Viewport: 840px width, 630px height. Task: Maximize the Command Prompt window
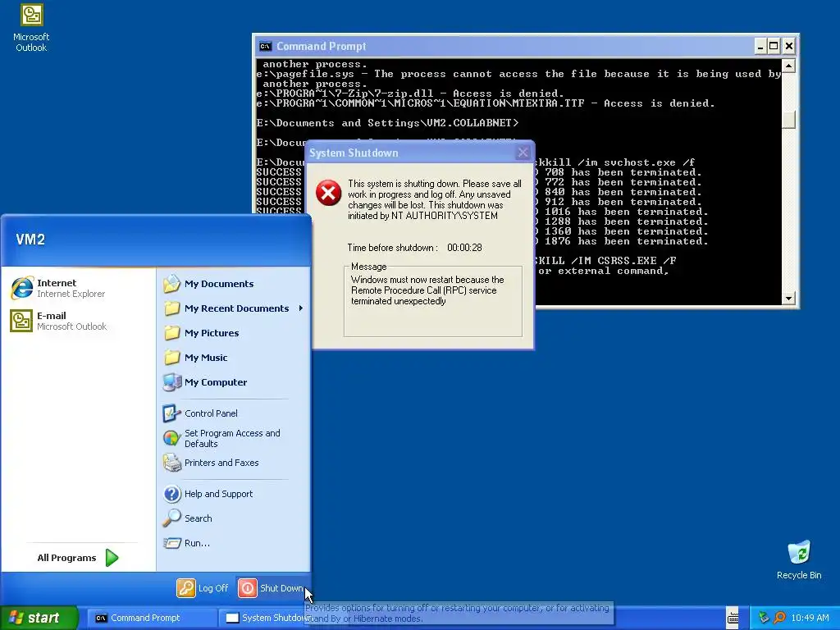pos(774,47)
